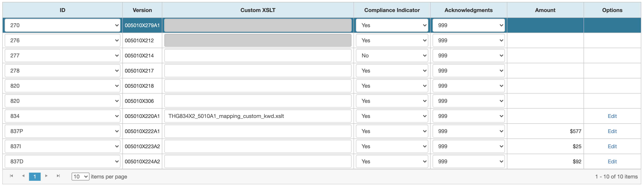Click the Amount column header
644x187 pixels.
pyautogui.click(x=545, y=10)
